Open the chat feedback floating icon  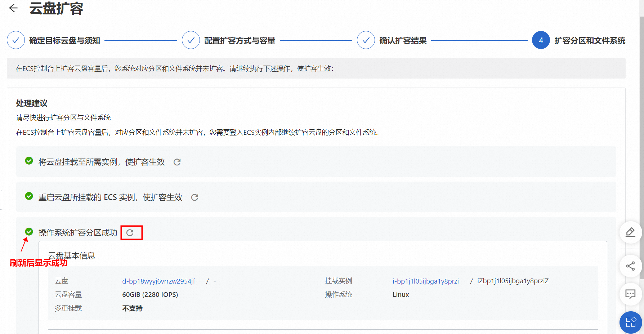pyautogui.click(x=630, y=294)
